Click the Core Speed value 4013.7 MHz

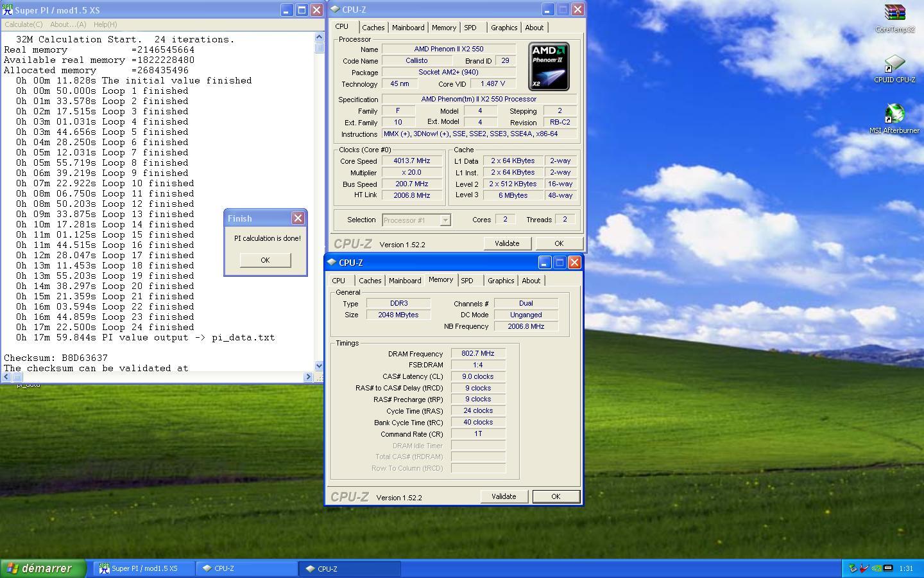point(412,161)
